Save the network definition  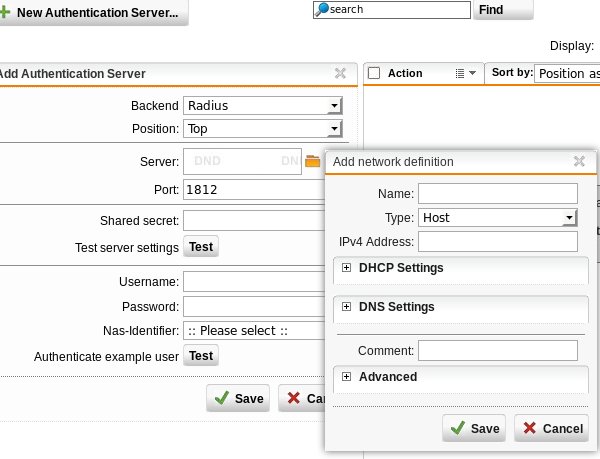coord(474,428)
